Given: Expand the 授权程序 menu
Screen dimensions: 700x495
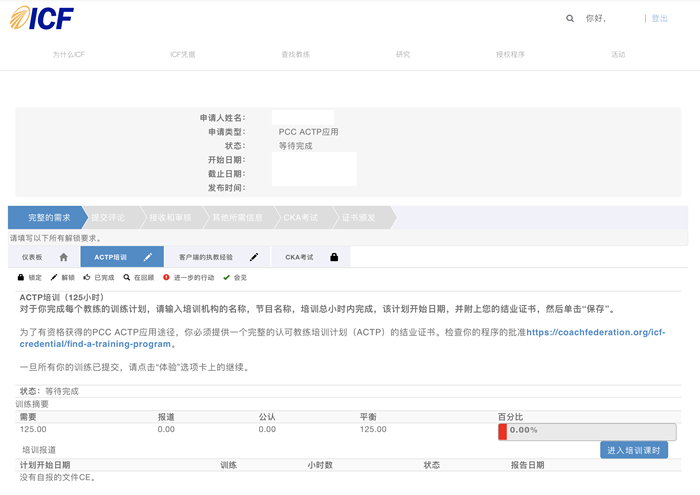Looking at the screenshot, I should (510, 54).
